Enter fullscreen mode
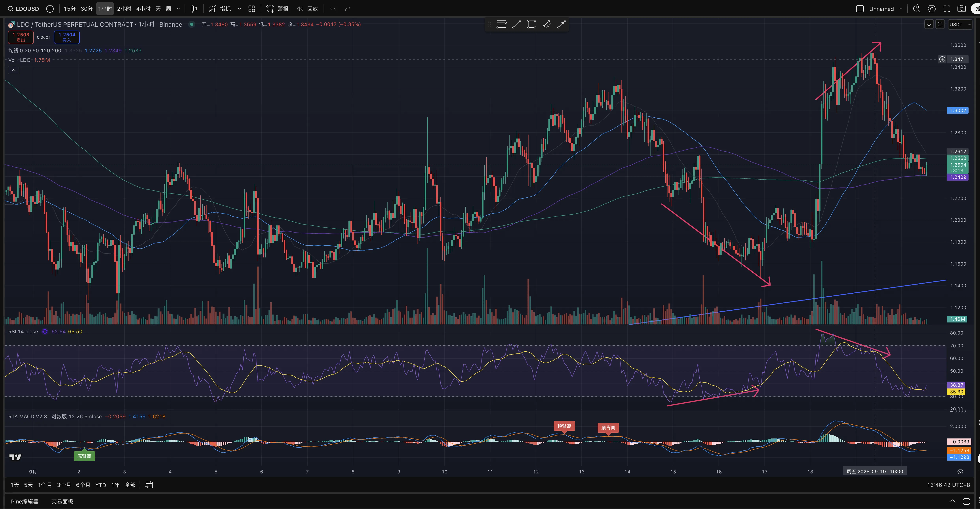Viewport: 980px width, 509px height. [x=946, y=8]
